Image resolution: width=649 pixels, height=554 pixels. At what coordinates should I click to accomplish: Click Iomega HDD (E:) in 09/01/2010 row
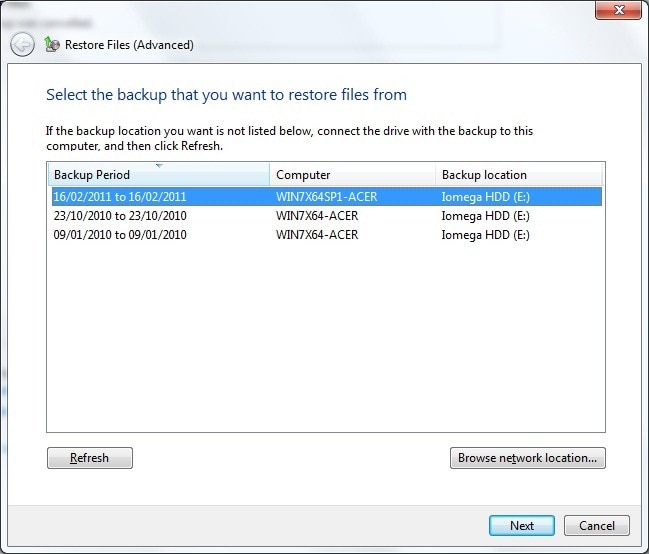(x=486, y=235)
